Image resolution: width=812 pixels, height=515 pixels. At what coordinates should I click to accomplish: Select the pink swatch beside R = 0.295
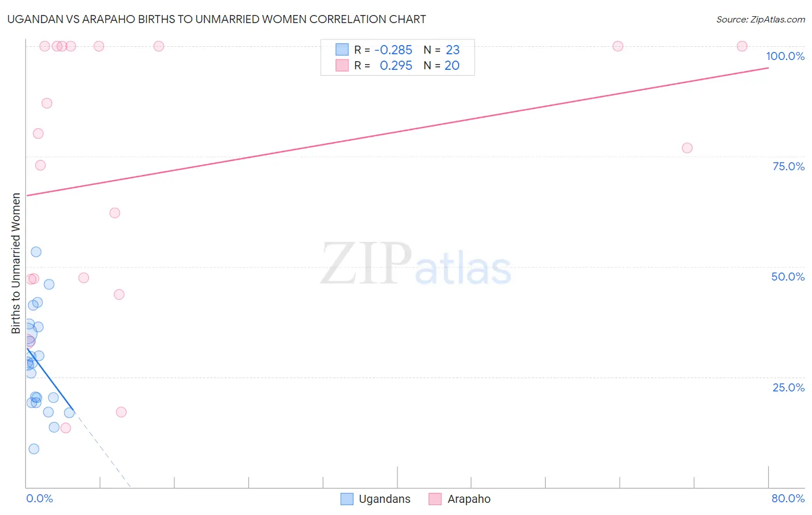click(342, 65)
